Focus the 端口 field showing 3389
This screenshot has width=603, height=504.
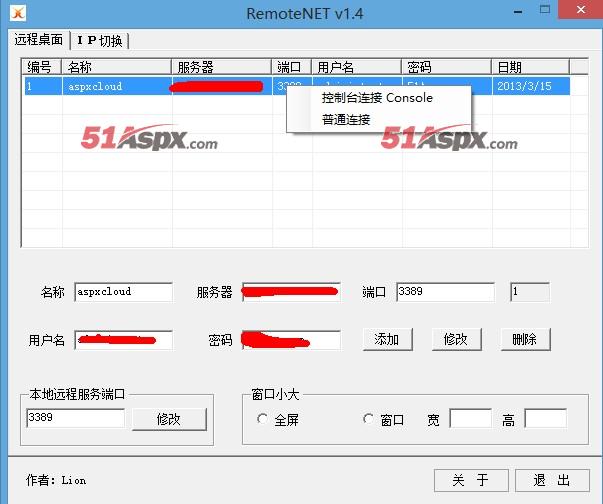point(445,292)
